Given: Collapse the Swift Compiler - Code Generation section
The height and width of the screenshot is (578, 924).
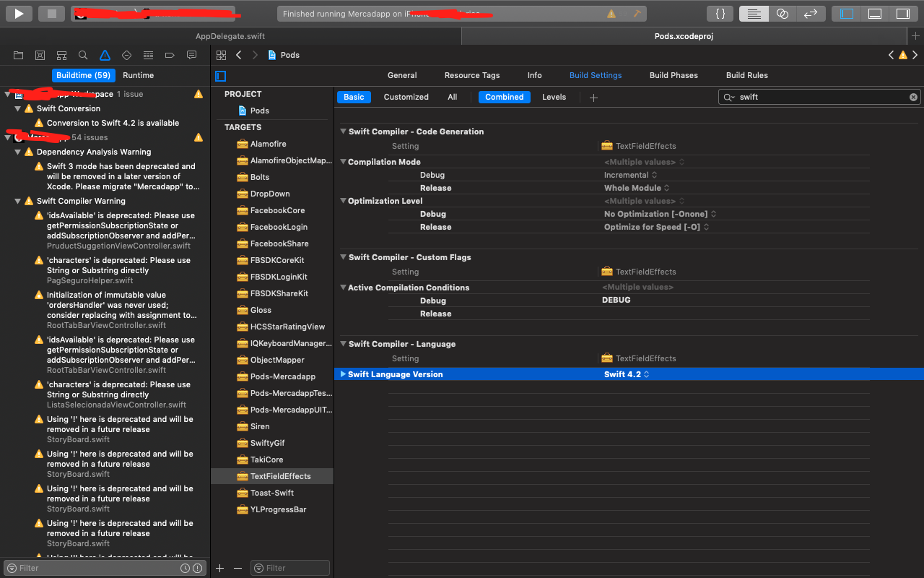Looking at the screenshot, I should 343,131.
